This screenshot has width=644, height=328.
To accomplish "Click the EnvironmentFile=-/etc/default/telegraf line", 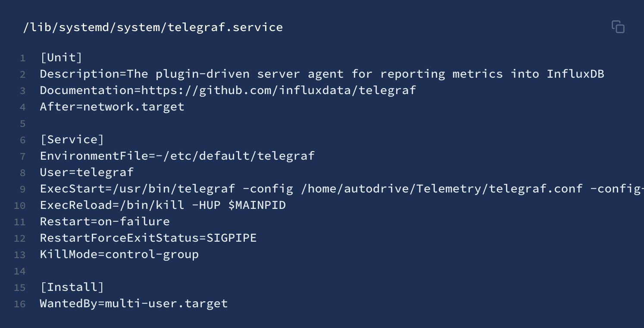I will [178, 156].
